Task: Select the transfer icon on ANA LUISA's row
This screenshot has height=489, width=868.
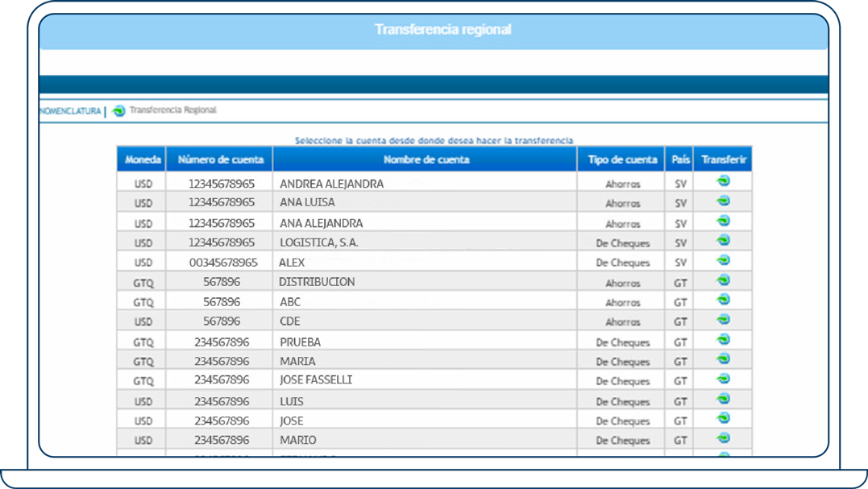Action: point(723,202)
